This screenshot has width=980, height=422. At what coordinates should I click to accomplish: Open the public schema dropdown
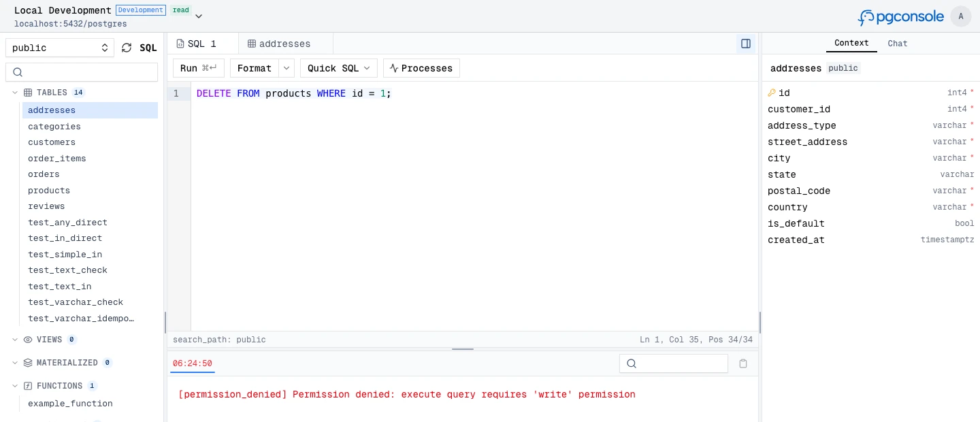pos(60,48)
